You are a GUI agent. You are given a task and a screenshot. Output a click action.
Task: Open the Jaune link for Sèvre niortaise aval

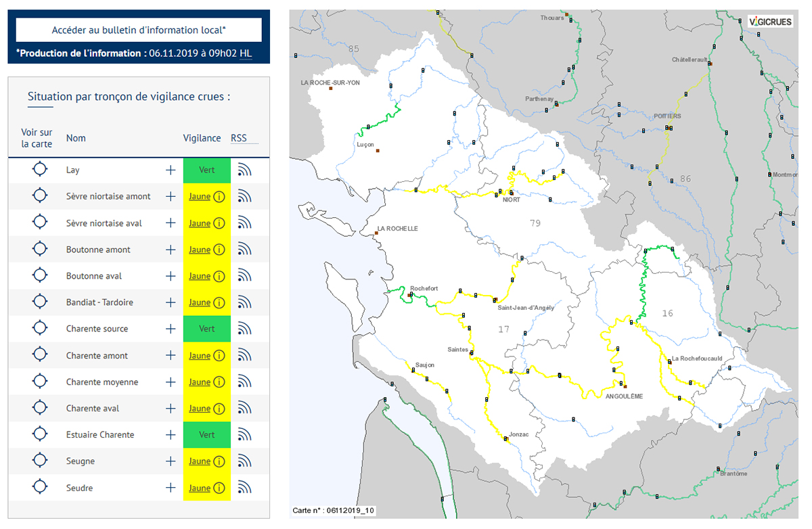(200, 223)
